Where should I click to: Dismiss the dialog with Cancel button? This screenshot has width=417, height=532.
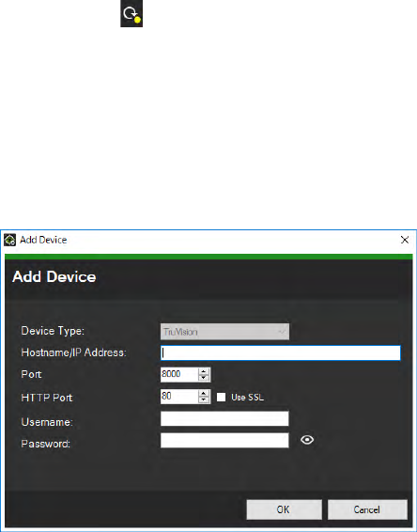point(367,509)
